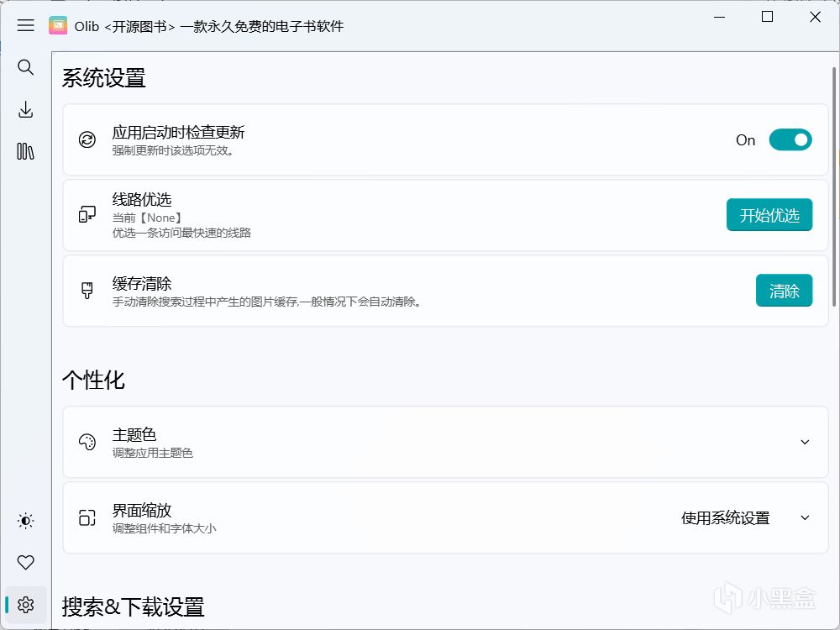
Task: Open the downloads page in sidebar
Action: tap(26, 109)
